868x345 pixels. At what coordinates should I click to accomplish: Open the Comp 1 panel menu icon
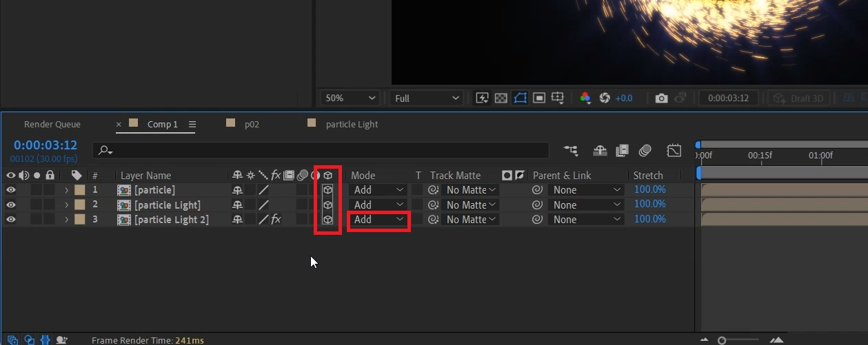pos(192,124)
